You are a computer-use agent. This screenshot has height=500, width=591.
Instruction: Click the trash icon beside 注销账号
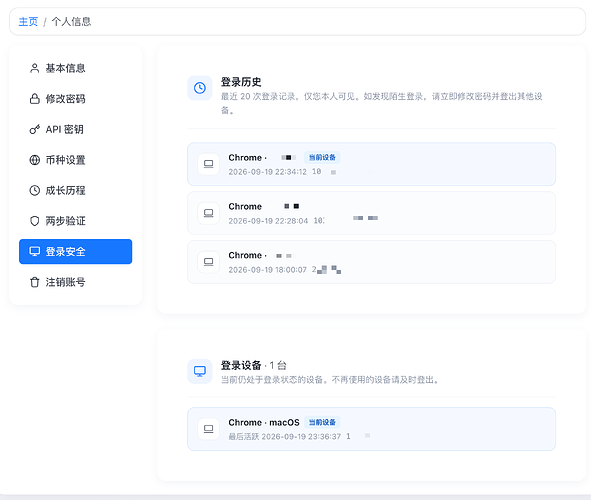tap(35, 282)
